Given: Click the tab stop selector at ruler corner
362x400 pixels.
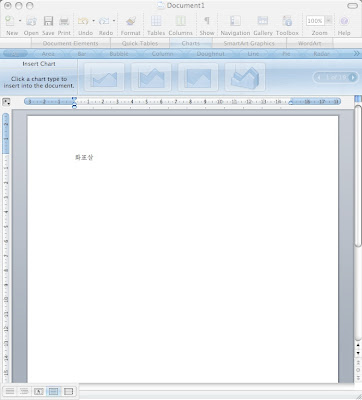Looking at the screenshot, I should pos(6,102).
